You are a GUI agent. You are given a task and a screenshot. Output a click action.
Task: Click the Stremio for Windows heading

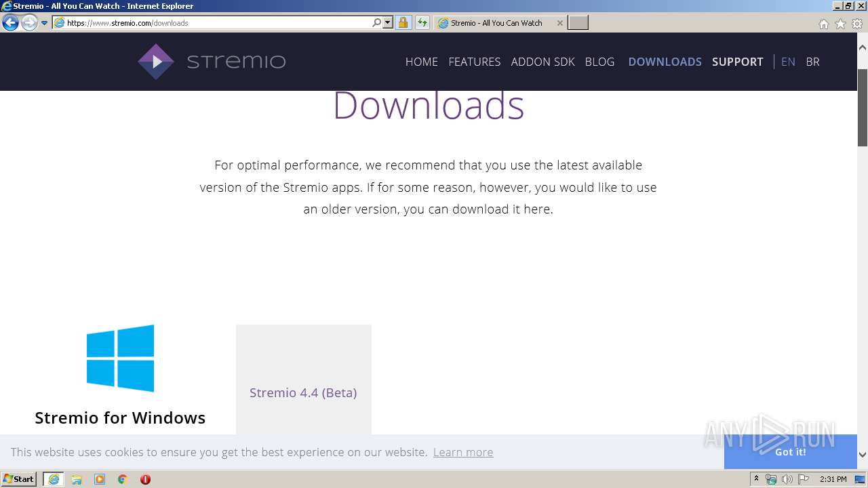(120, 418)
